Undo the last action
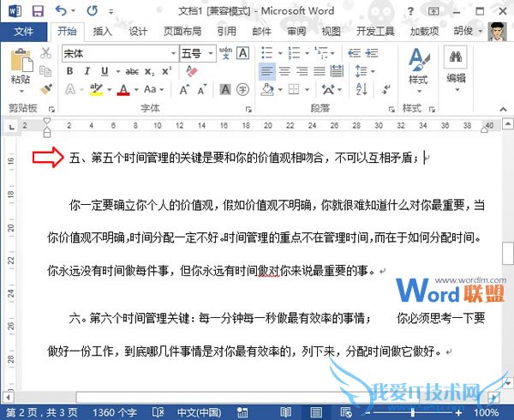Image resolution: width=514 pixels, height=420 pixels. pos(61,11)
